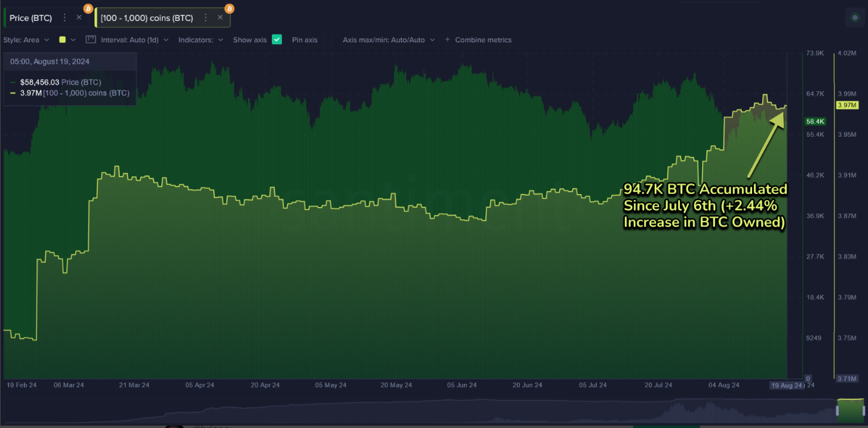Disable the Show axis checkbox

(x=277, y=39)
